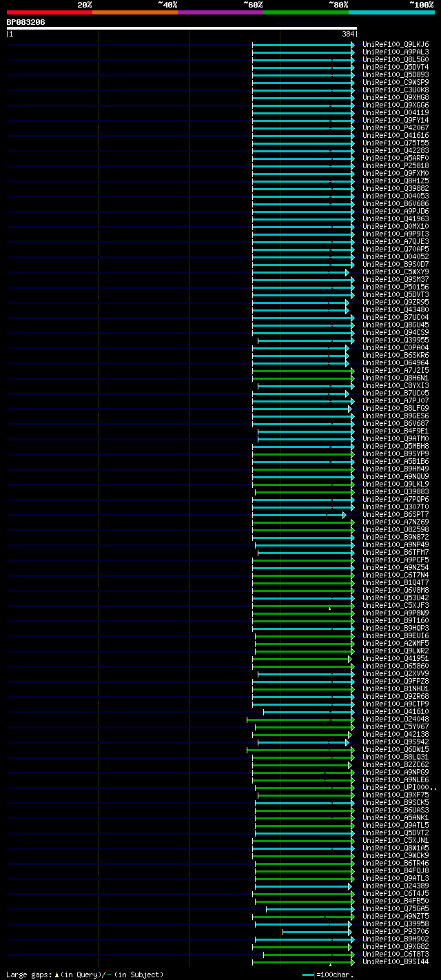Click the green ~80% identity legend segment
This screenshot has width=441, height=980.
point(306,12)
